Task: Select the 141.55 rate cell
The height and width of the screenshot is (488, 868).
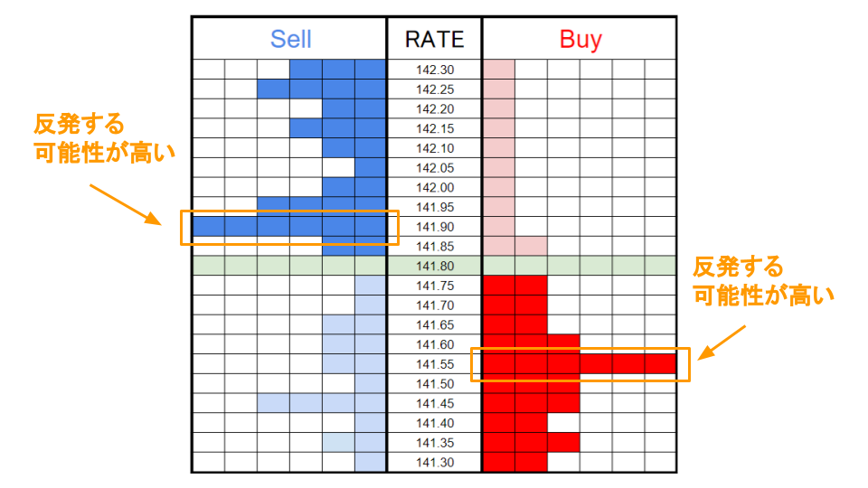Action: click(x=434, y=364)
